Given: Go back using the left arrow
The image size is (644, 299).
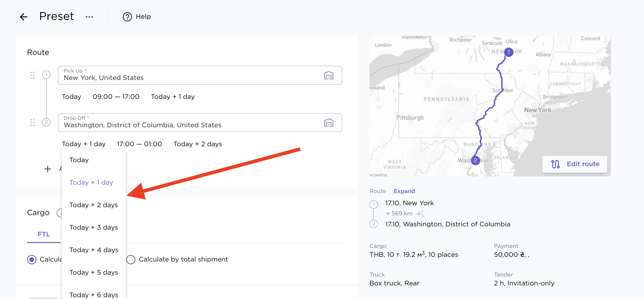Looking at the screenshot, I should 23,17.
